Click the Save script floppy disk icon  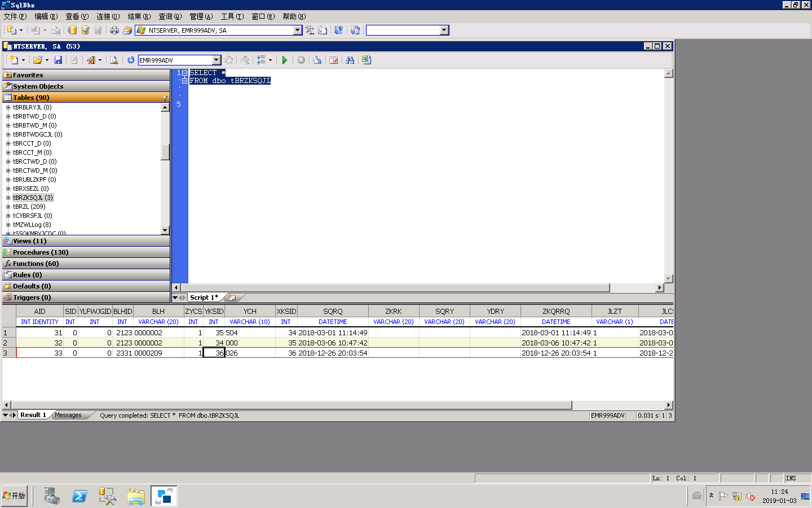pos(58,60)
